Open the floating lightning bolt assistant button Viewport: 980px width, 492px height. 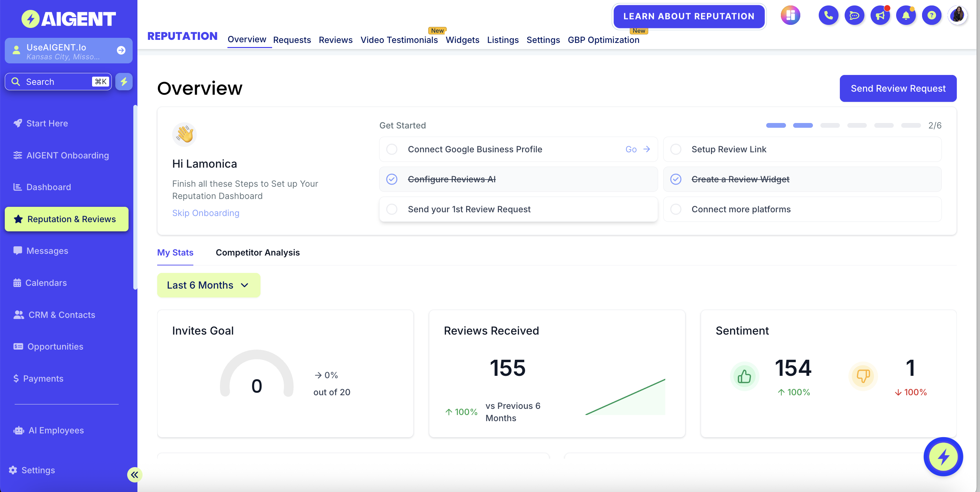(x=943, y=457)
